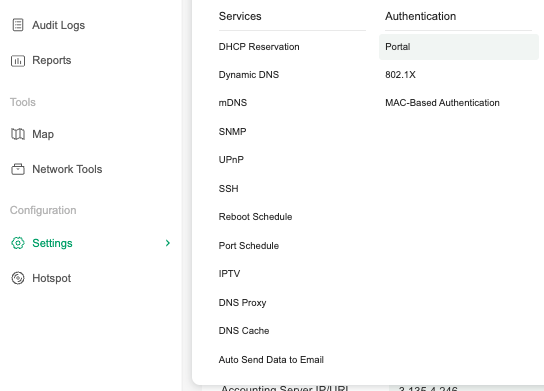Open Port Schedule settings
The width and height of the screenshot is (544, 391).
coord(249,246)
